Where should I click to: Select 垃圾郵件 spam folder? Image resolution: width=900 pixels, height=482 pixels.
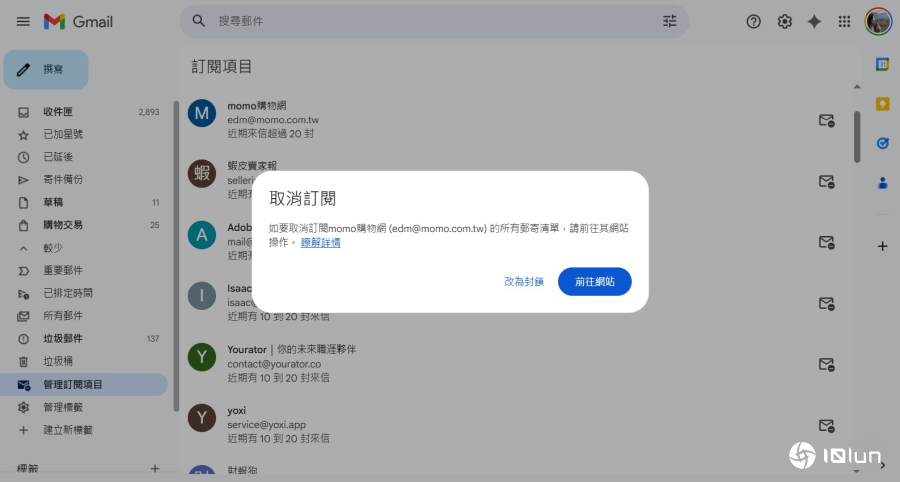[62, 339]
